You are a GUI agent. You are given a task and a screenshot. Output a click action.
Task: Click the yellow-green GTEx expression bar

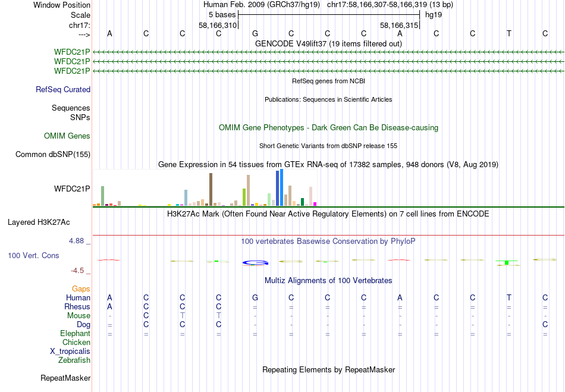pyautogui.click(x=244, y=197)
